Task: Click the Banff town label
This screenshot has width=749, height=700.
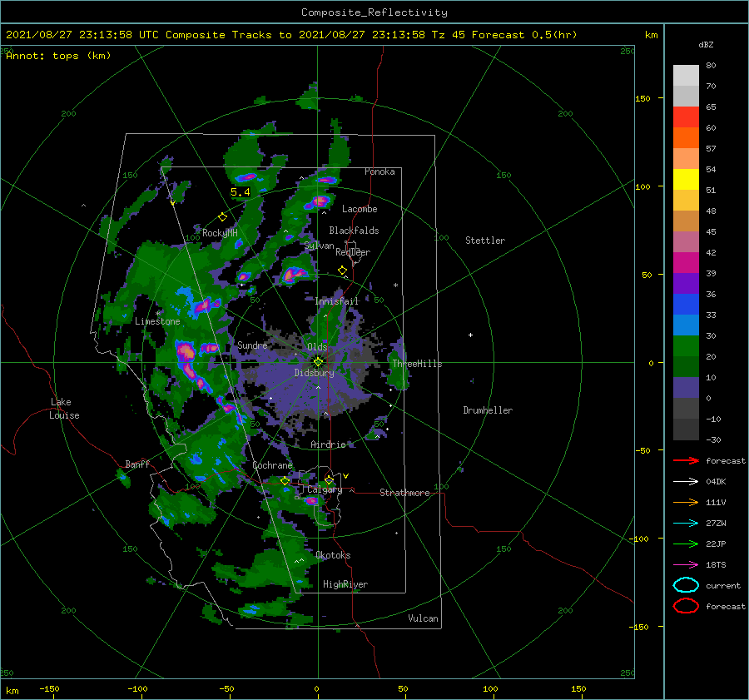Action: (x=137, y=464)
